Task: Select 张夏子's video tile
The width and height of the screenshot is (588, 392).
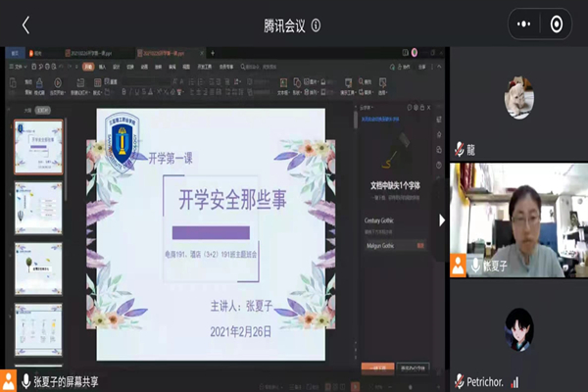Action: [519, 220]
